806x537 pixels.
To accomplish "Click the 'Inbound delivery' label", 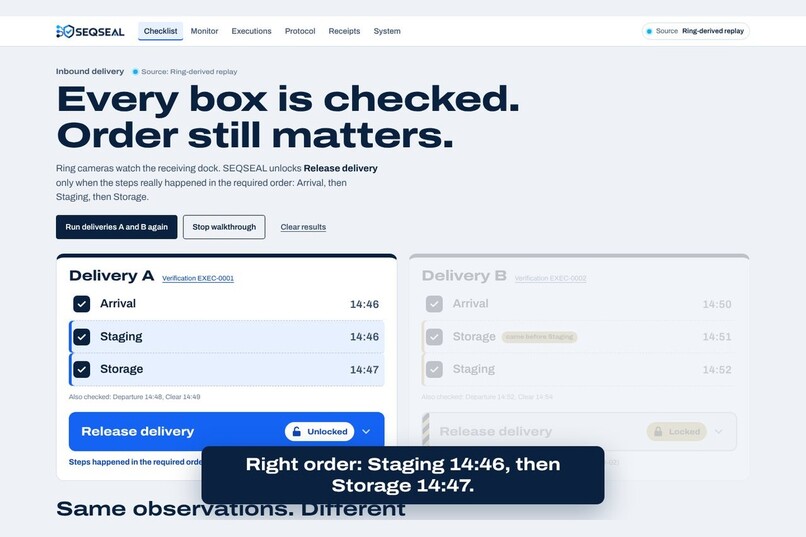I will coord(90,71).
